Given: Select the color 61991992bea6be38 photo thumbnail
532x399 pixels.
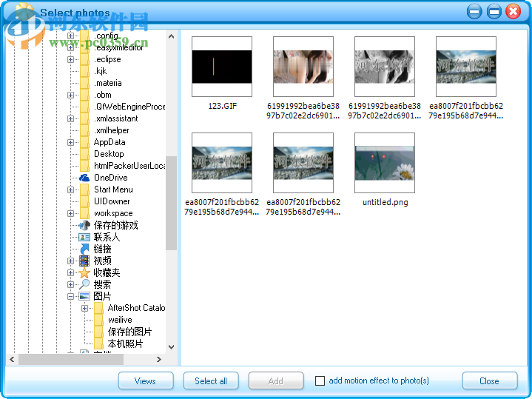Looking at the screenshot, I should (303, 67).
